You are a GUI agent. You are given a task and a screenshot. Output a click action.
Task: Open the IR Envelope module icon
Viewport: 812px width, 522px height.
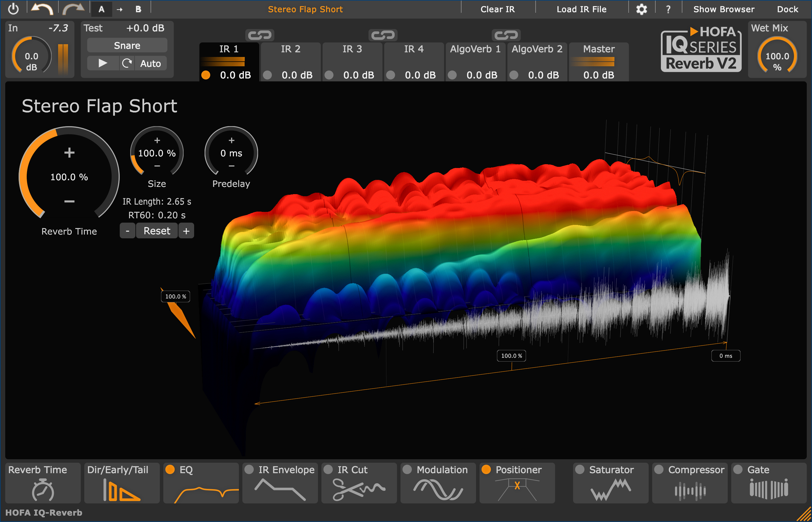tap(280, 489)
